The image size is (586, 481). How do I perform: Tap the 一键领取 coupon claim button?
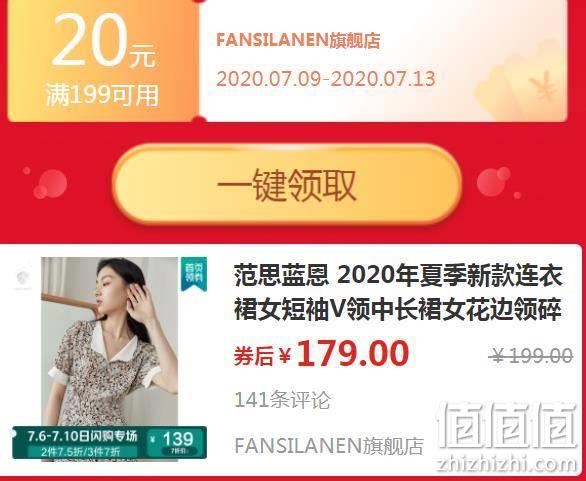(287, 184)
